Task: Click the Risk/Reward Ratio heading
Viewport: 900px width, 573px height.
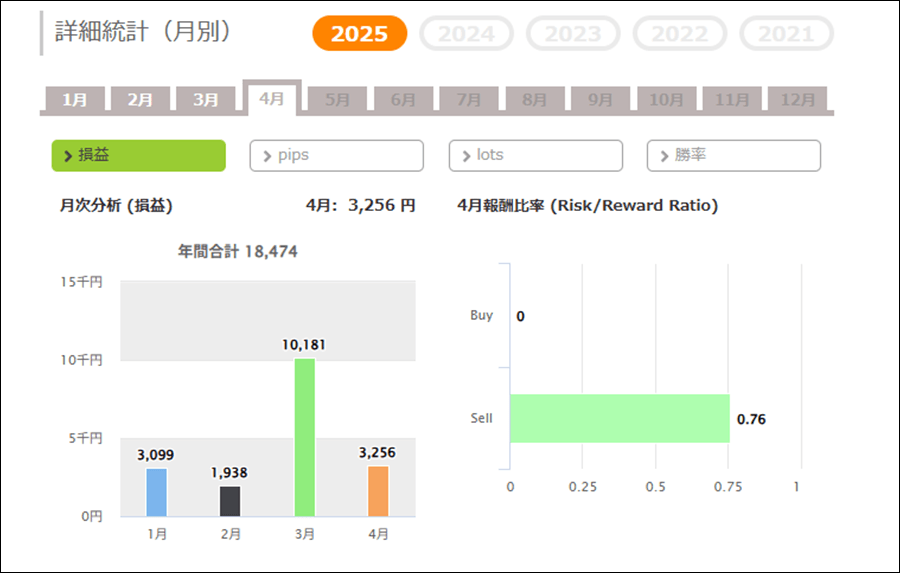Action: 588,206
